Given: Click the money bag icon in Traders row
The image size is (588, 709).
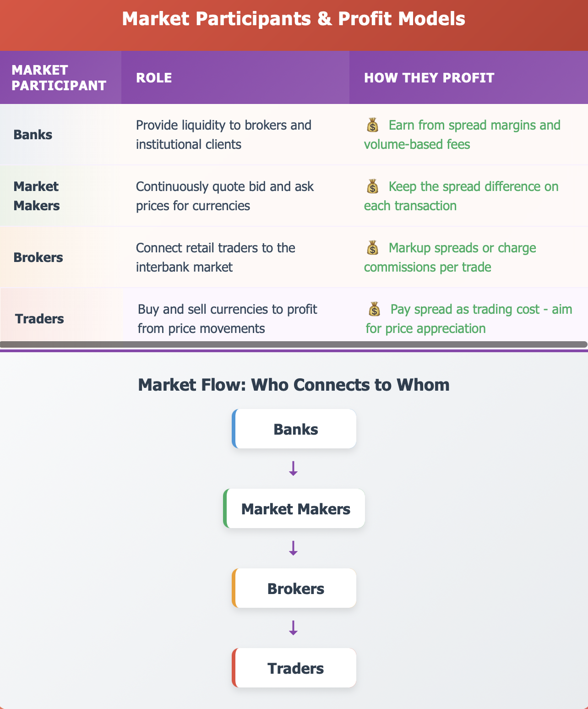Looking at the screenshot, I should tap(374, 309).
